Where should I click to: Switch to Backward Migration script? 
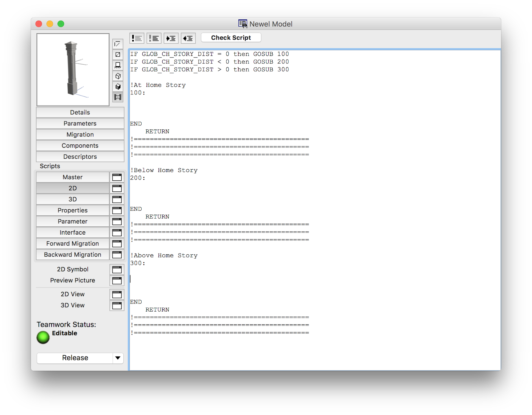pyautogui.click(x=72, y=255)
